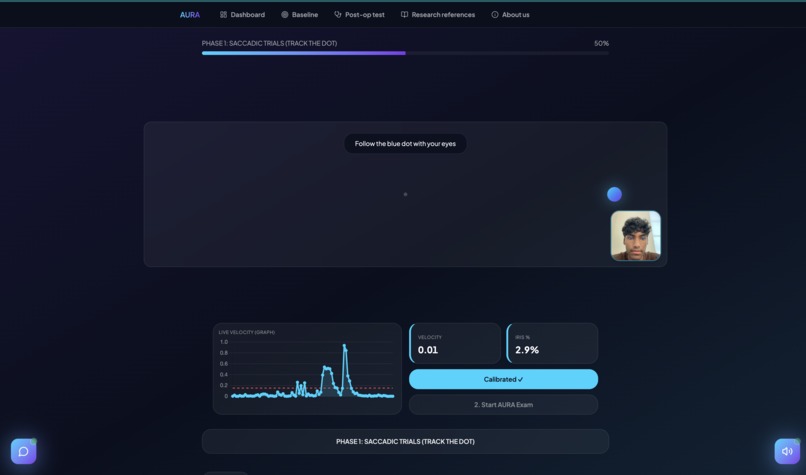Open Research references
Image resolution: width=806 pixels, height=475 pixels.
click(x=438, y=15)
